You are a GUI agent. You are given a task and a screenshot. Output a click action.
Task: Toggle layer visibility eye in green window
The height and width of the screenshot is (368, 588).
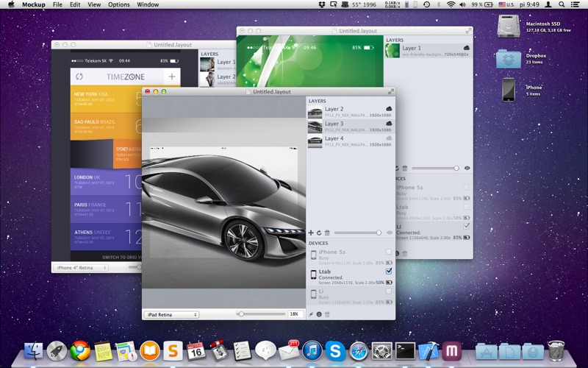(x=467, y=169)
